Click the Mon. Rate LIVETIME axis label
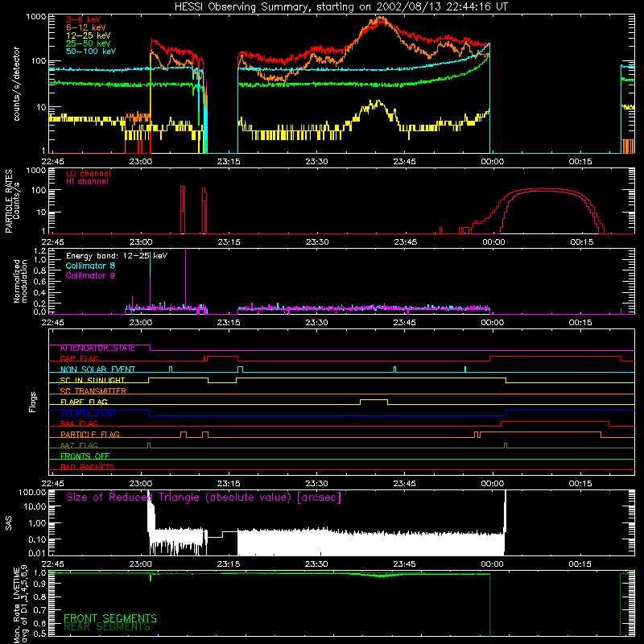 [20, 605]
